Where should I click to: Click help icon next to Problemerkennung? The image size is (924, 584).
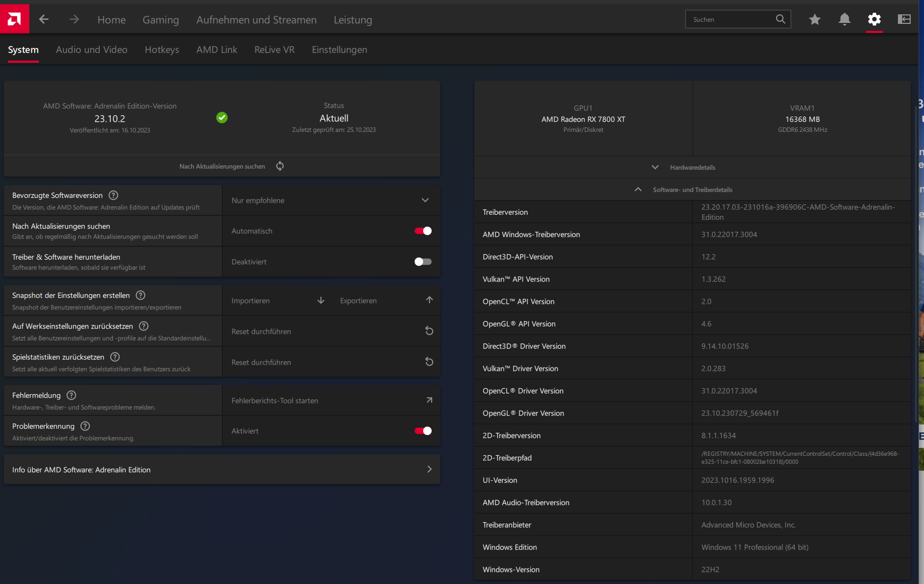85,426
